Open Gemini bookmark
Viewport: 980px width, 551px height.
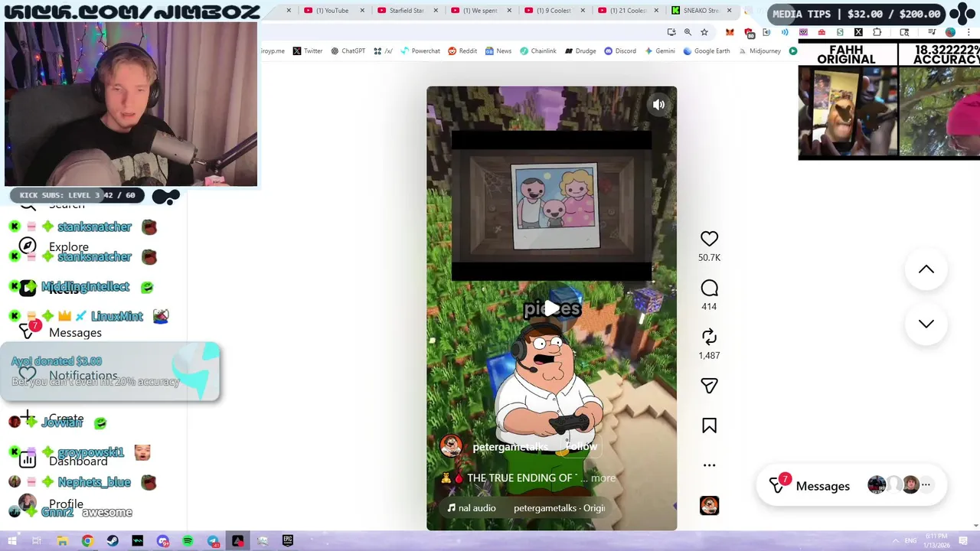coord(660,51)
